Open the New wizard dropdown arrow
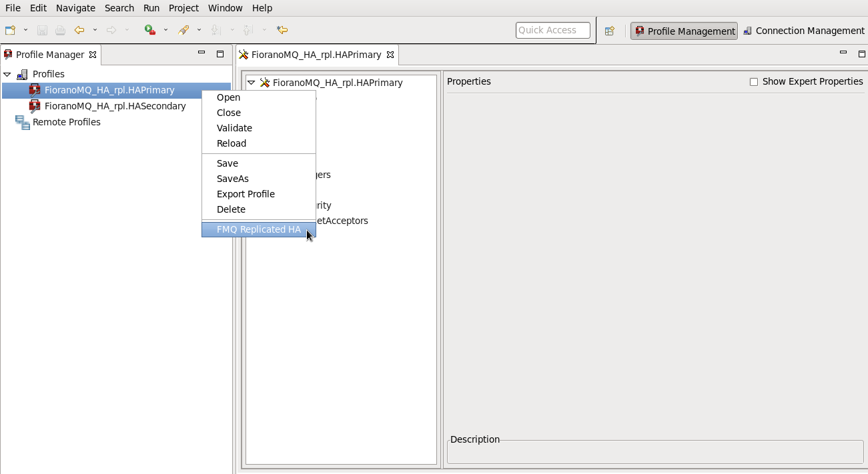The height and width of the screenshot is (474, 868). tap(25, 30)
